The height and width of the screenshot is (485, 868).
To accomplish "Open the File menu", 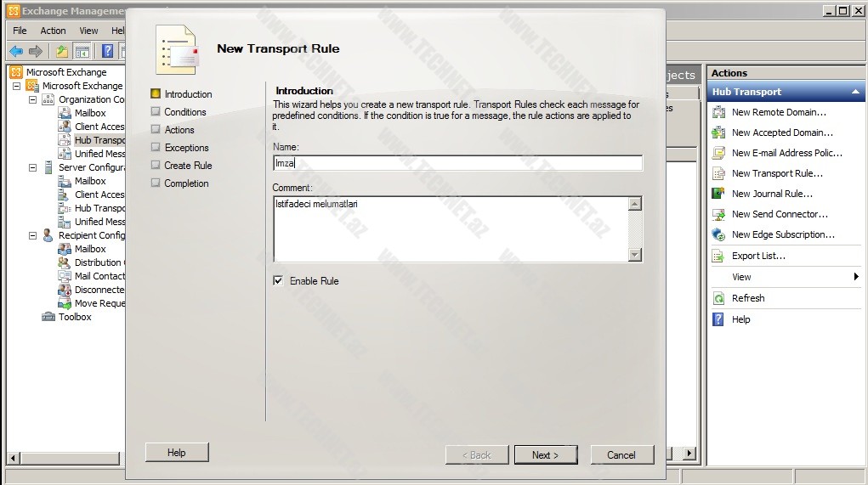I will [20, 31].
